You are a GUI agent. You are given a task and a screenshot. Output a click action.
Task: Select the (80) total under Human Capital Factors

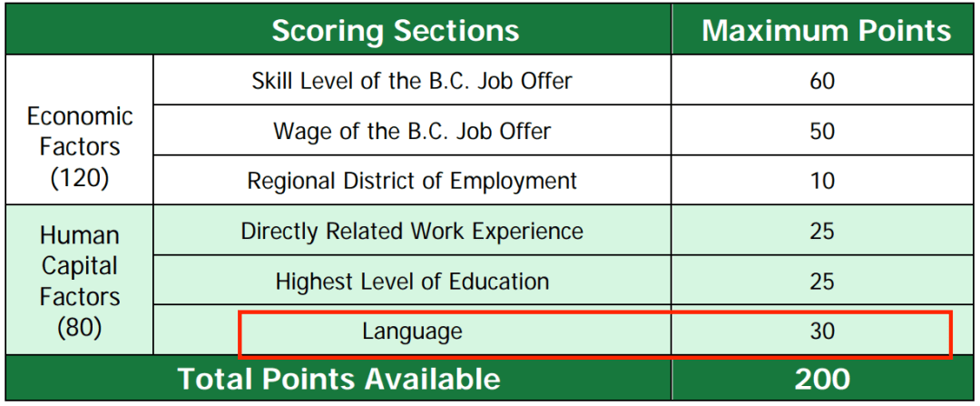pyautogui.click(x=80, y=328)
